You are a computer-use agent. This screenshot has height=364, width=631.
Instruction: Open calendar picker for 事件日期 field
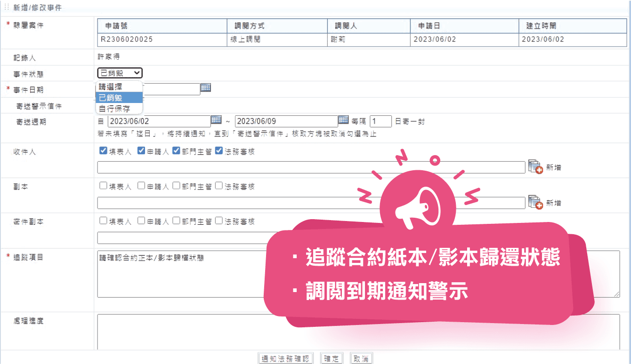click(x=206, y=87)
